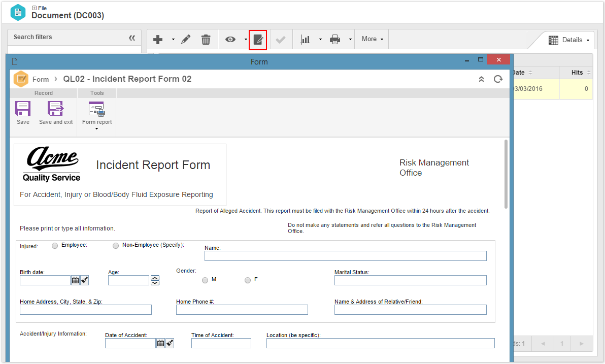Click the Form breadcrumb link
Image resolution: width=605 pixels, height=364 pixels.
[x=41, y=79]
